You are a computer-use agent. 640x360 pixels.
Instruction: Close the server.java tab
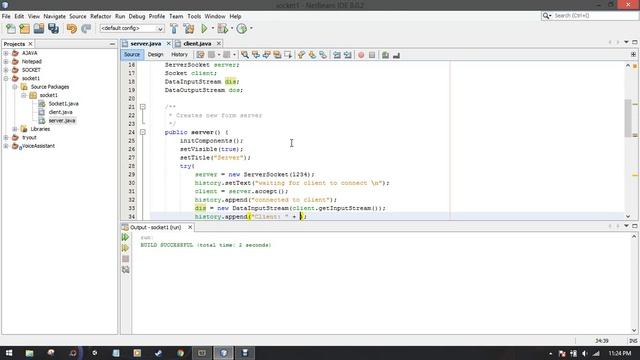(168, 43)
